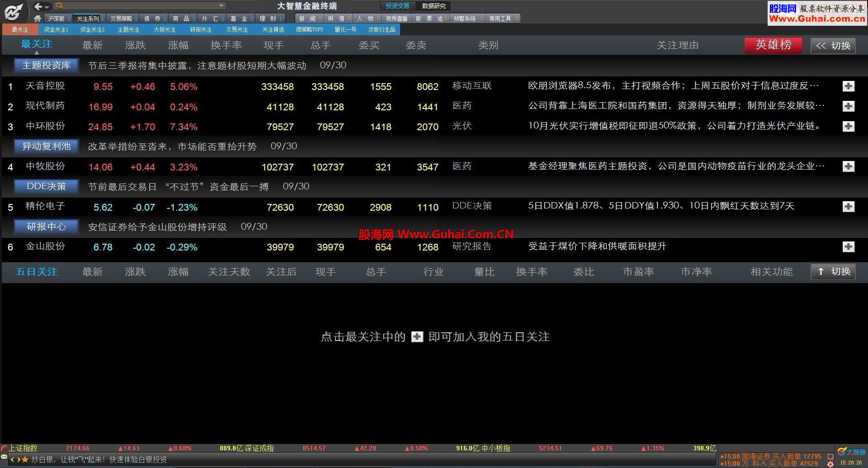Add 天音控股 to five-day watch
This screenshot has height=468, width=868.
click(x=849, y=86)
